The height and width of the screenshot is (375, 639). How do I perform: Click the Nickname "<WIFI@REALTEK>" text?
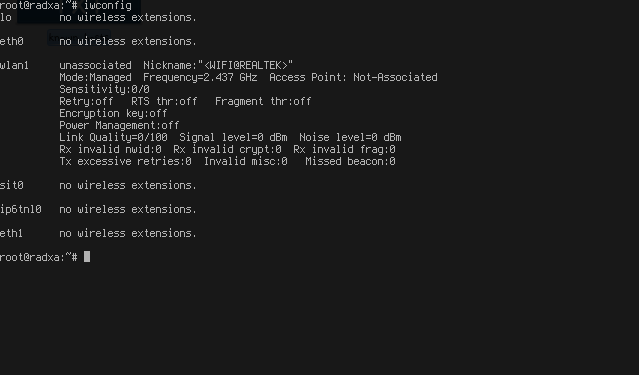(218, 65)
